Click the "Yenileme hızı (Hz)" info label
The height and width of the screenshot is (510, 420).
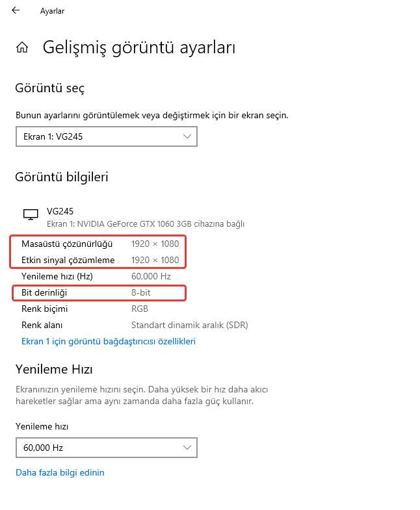click(57, 277)
